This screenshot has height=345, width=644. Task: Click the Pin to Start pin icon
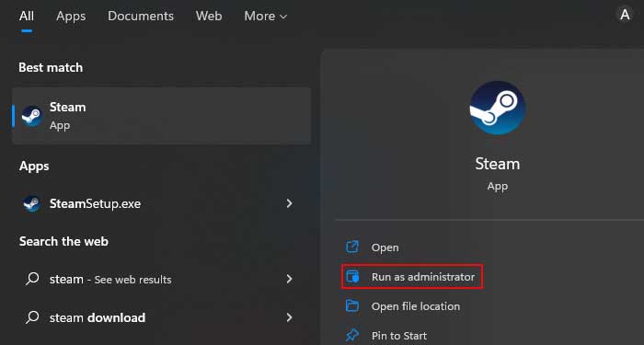(352, 335)
